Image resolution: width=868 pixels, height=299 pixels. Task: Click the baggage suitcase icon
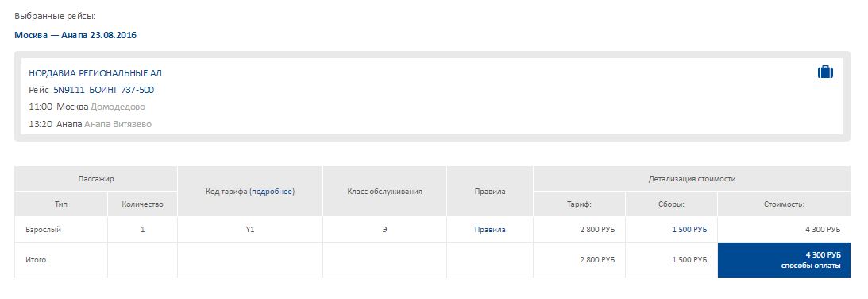tap(825, 72)
